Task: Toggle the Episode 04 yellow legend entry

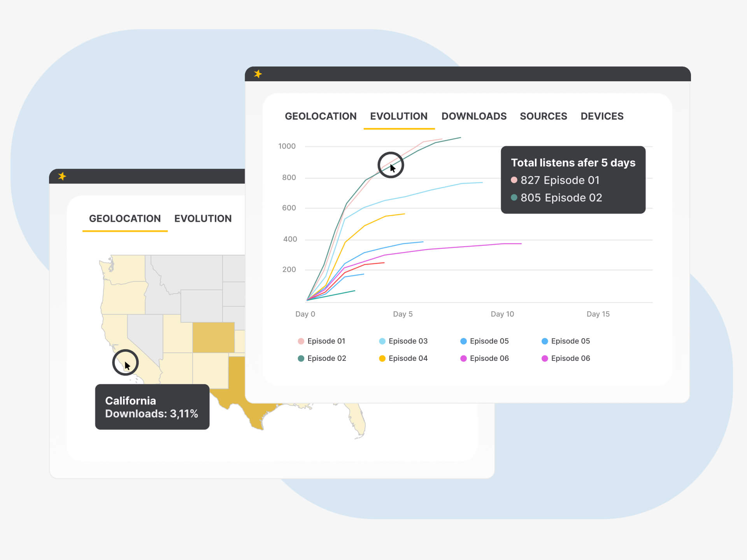Action: pos(403,359)
